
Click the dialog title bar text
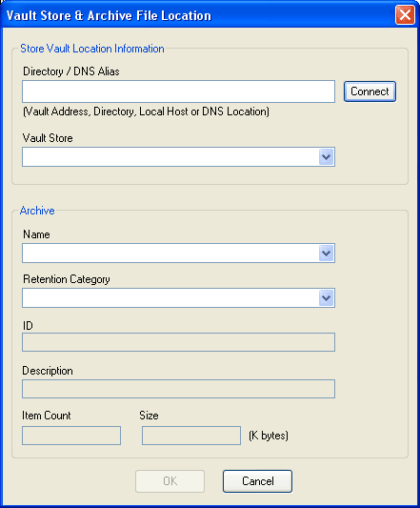coord(109,15)
